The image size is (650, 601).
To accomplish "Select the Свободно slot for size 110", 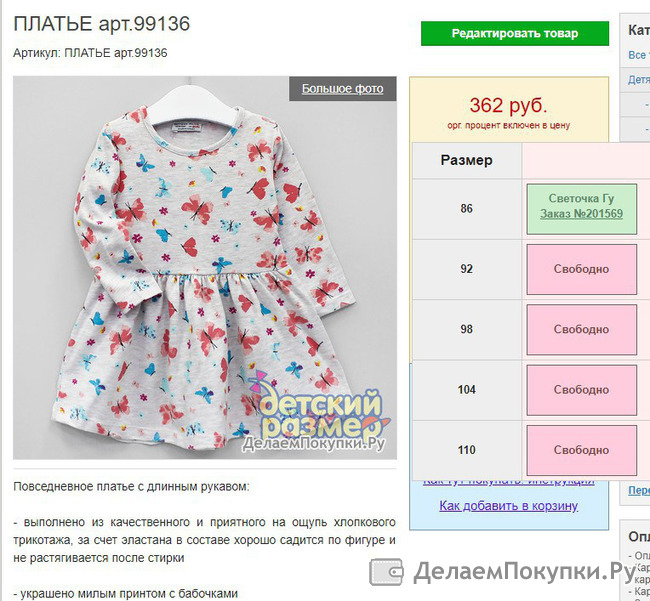I will (x=582, y=451).
